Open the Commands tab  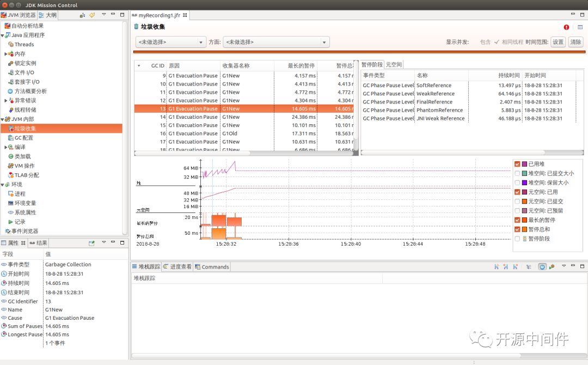(212, 267)
